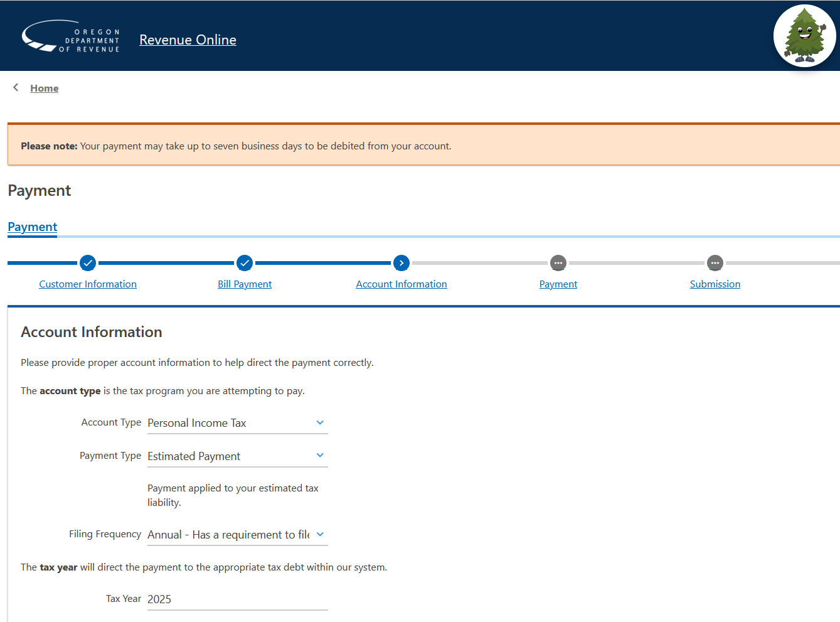Click the tree mascot assistant icon
840x622 pixels.
coord(805,35)
